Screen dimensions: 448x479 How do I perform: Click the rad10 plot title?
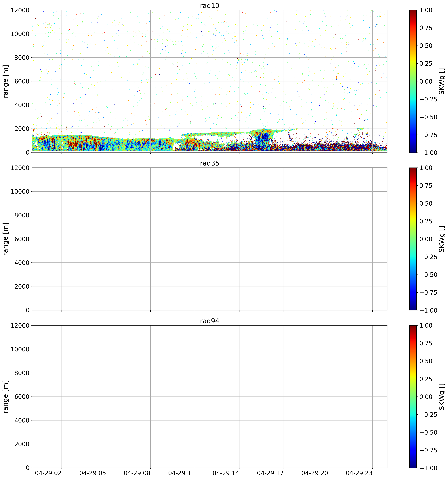(x=209, y=5)
